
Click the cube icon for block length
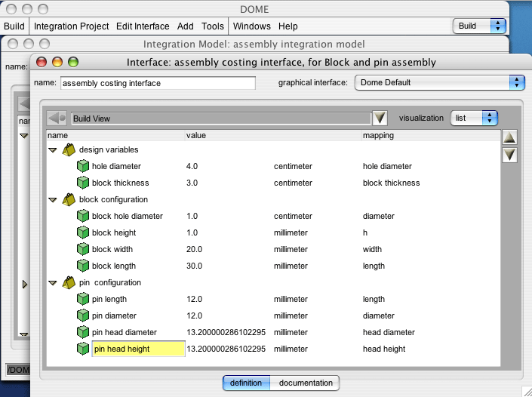[83, 266]
